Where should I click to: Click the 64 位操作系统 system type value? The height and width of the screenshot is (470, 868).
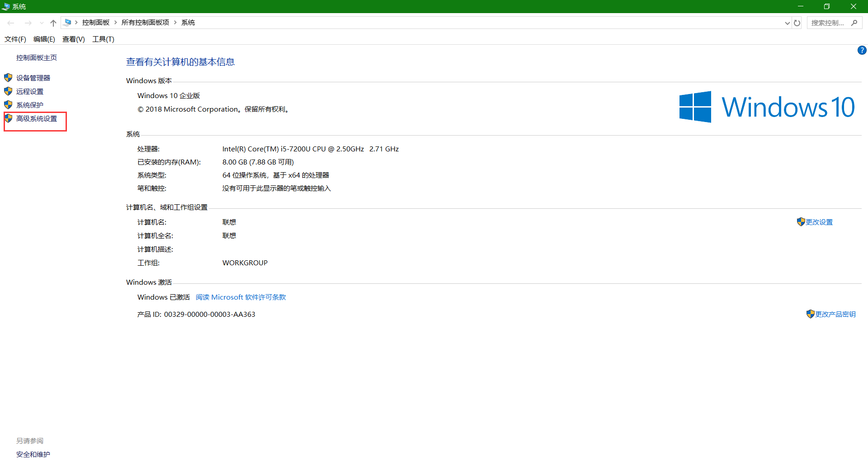pos(276,175)
